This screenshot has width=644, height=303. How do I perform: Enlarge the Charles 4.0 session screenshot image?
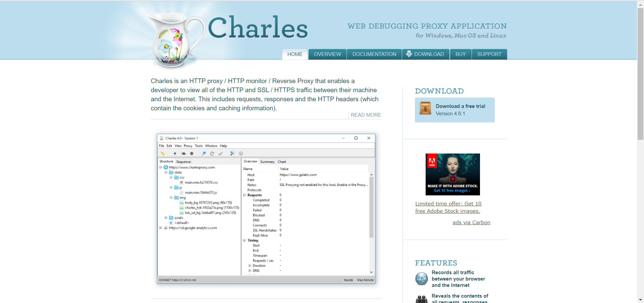tap(266, 208)
